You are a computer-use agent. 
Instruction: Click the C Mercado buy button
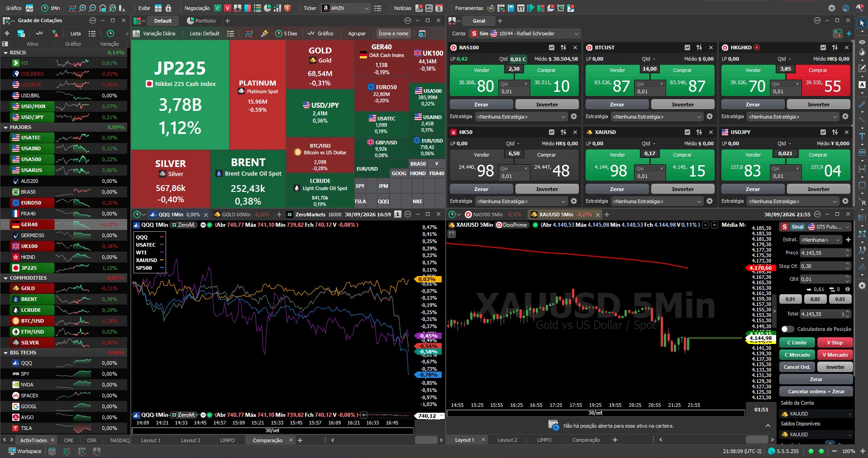(x=797, y=355)
